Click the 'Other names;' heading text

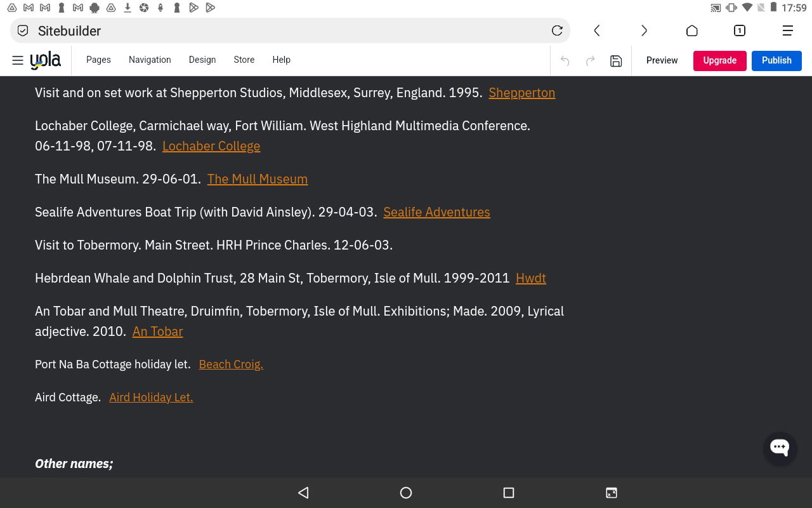(x=74, y=464)
